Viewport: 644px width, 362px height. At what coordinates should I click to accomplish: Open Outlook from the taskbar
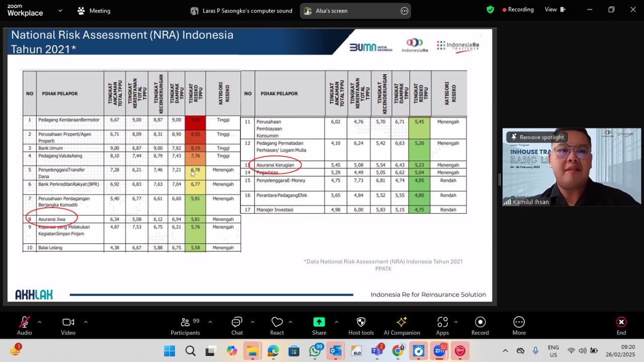click(336, 351)
